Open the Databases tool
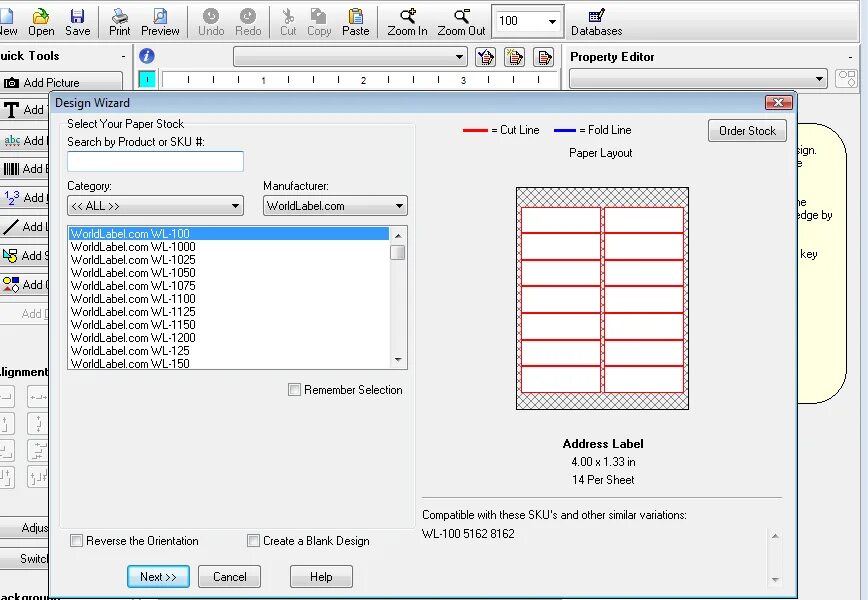 point(596,23)
